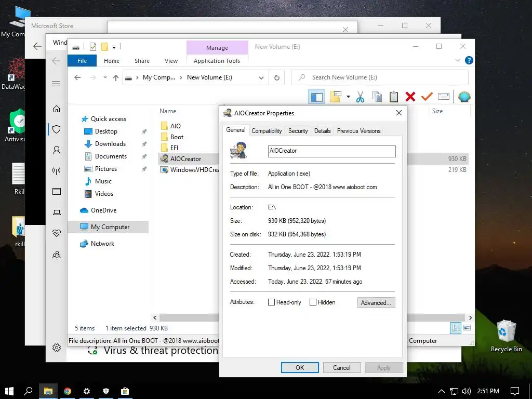Open the File menu tab
Image resolution: width=532 pixels, height=399 pixels.
point(82,61)
